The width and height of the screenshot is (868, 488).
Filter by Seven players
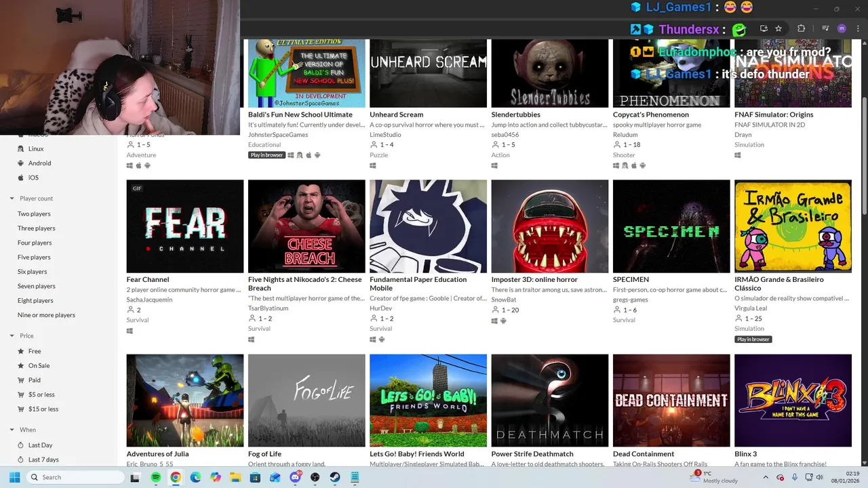click(37, 286)
